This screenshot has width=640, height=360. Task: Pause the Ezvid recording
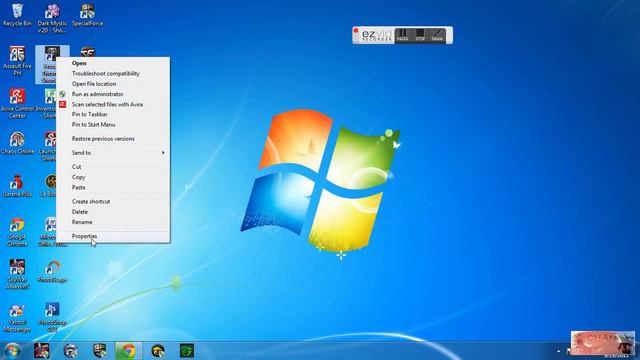click(402, 35)
